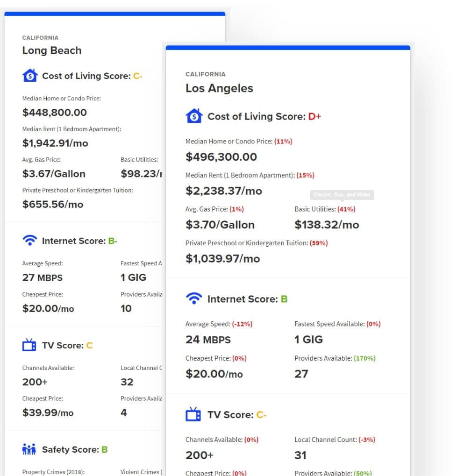Click the $448,800.00 Long Beach home price

pyautogui.click(x=55, y=112)
